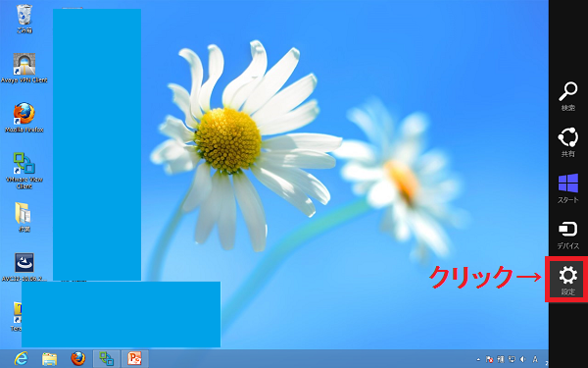Open the Settings (設定) charm
This screenshot has height=368, width=588.
[567, 280]
